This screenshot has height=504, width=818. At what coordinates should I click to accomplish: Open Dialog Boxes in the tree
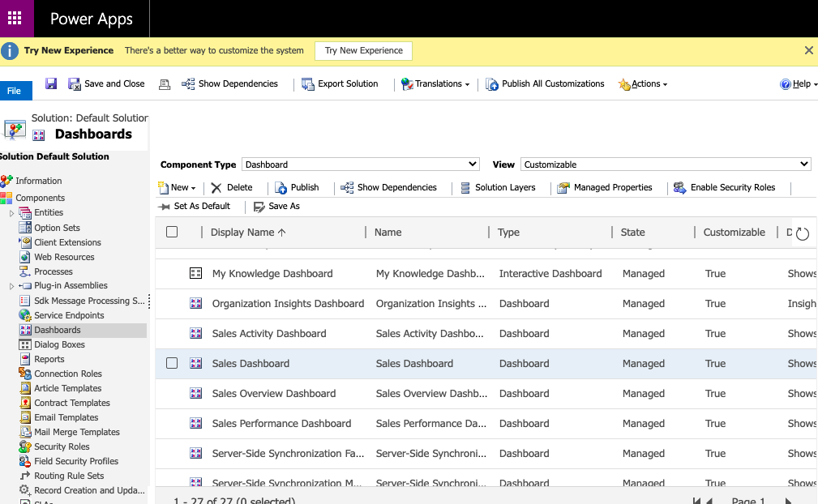click(x=59, y=344)
